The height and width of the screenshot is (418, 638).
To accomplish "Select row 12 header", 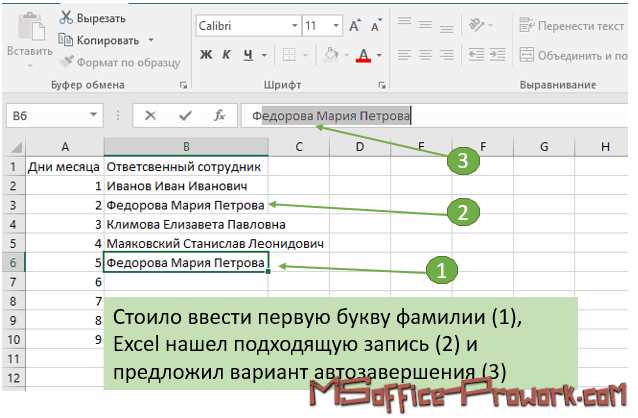I will (x=13, y=378).
